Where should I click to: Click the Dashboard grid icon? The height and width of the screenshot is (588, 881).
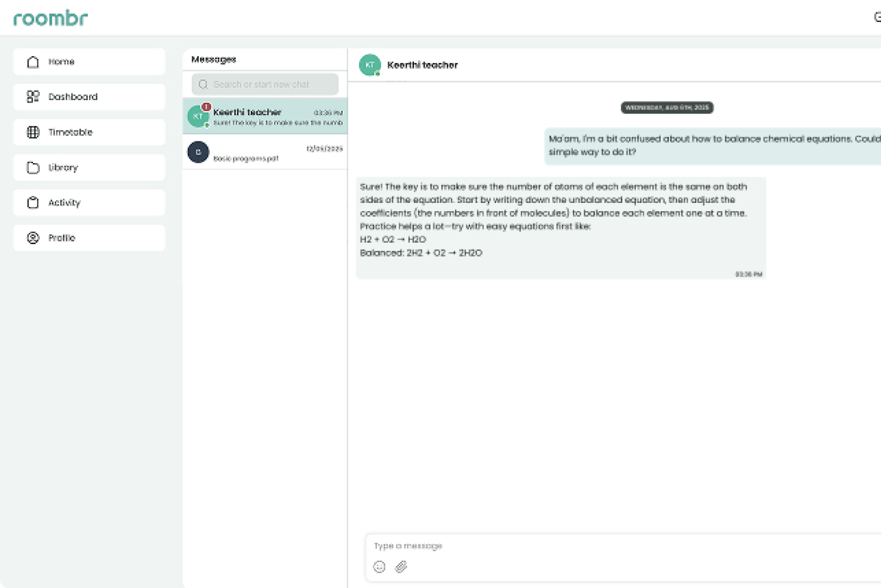pos(33,97)
